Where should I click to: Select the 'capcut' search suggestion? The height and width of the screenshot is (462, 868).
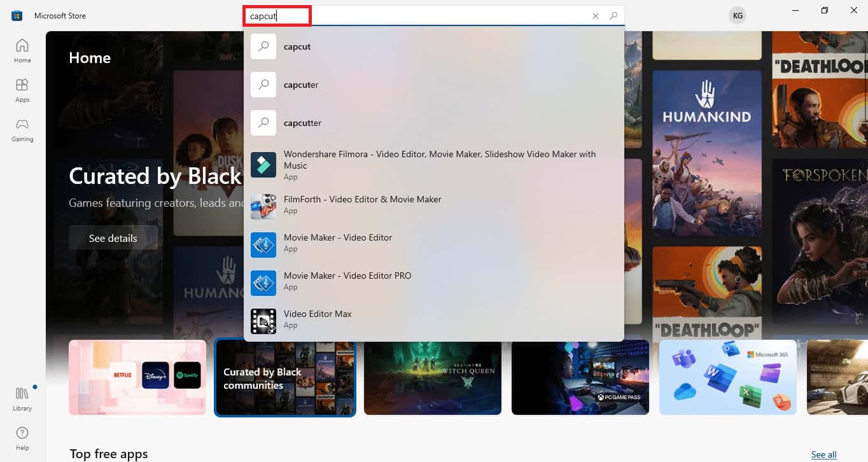pyautogui.click(x=433, y=46)
